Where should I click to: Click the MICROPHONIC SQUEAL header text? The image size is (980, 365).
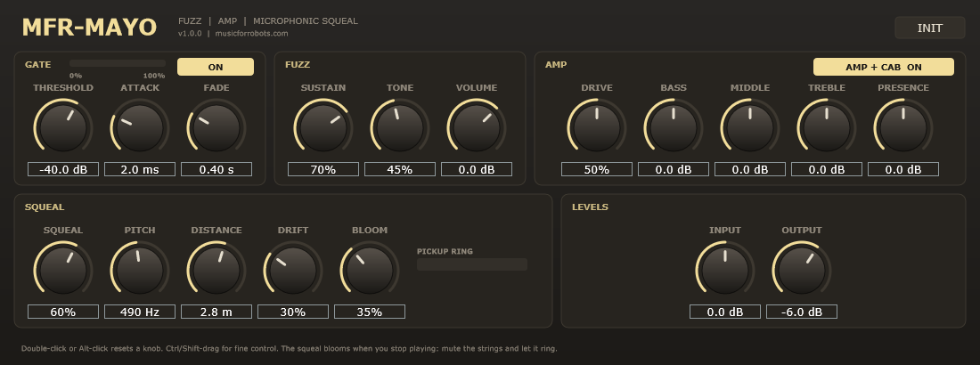(x=306, y=21)
